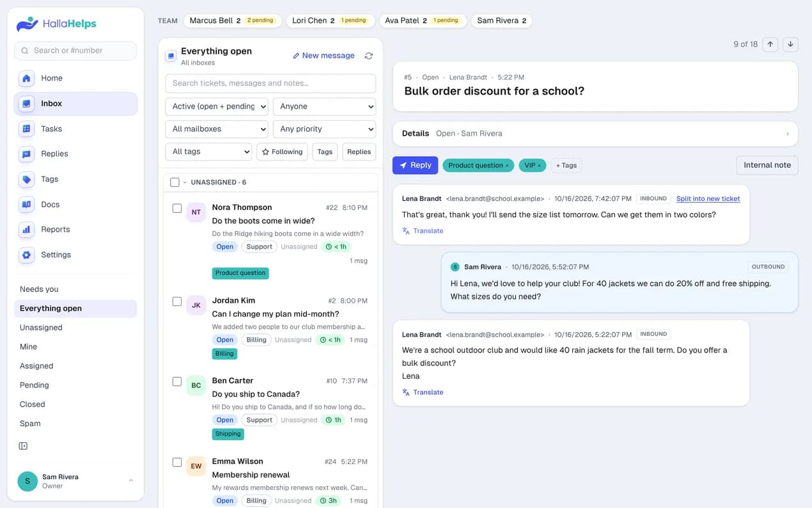Click the Search tickets, messages and notes field
The width and height of the screenshot is (812, 508).
click(x=270, y=83)
